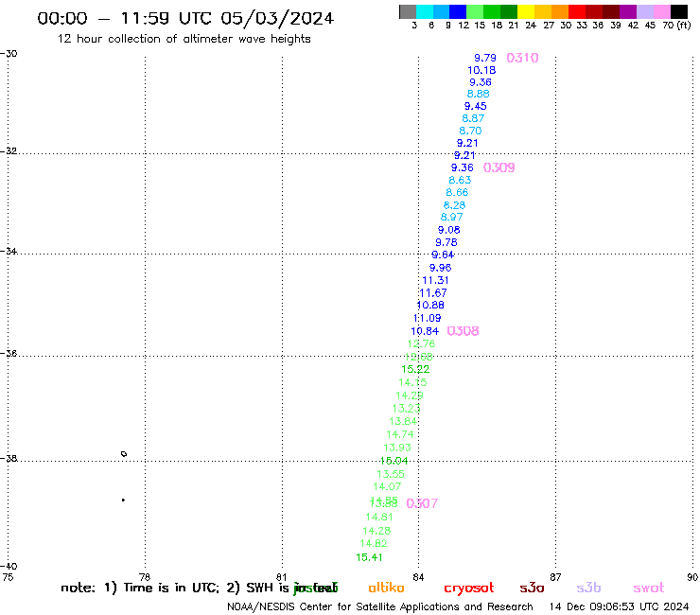Click the '00:00 – 11:59 UTC 05/03/2024' title
The height and width of the screenshot is (615, 700).
185,18
